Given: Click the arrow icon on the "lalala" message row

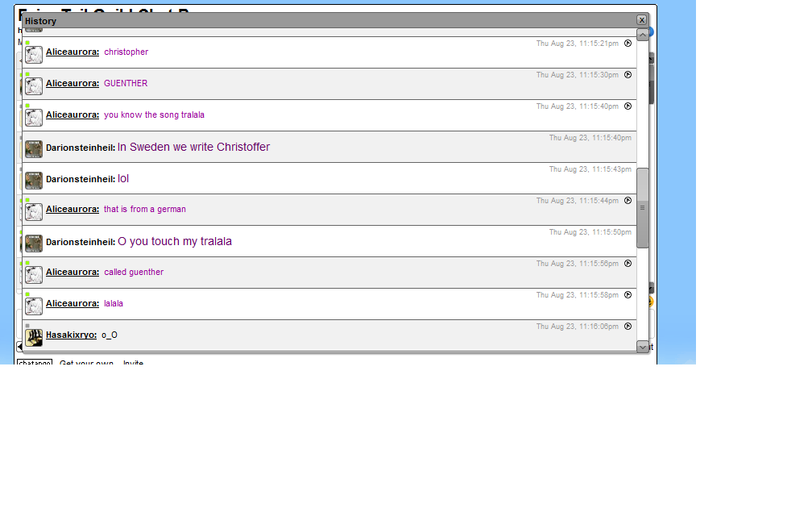Looking at the screenshot, I should [x=628, y=295].
